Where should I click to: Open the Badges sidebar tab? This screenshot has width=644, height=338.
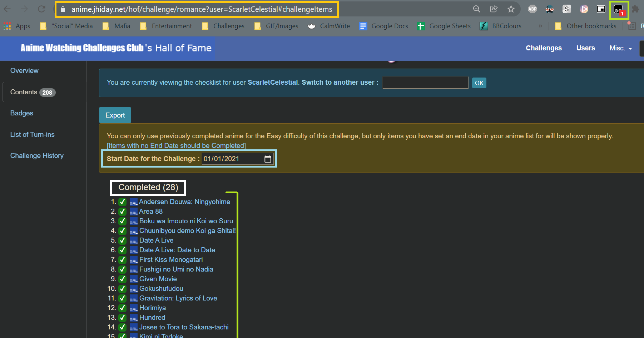pyautogui.click(x=22, y=113)
